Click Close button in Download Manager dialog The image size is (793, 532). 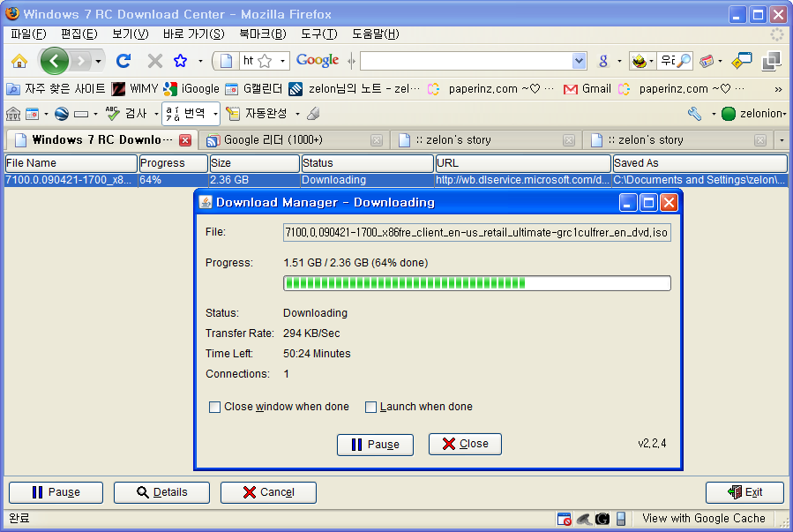click(x=465, y=444)
